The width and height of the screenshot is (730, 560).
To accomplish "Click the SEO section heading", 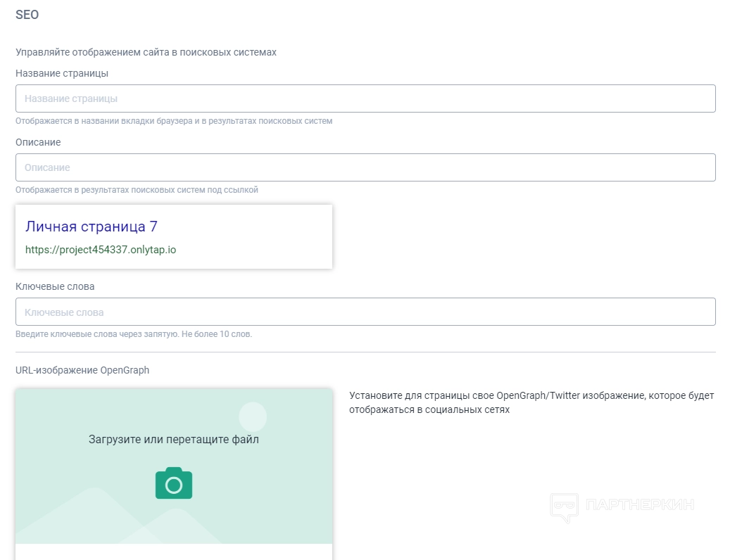I will tap(27, 15).
